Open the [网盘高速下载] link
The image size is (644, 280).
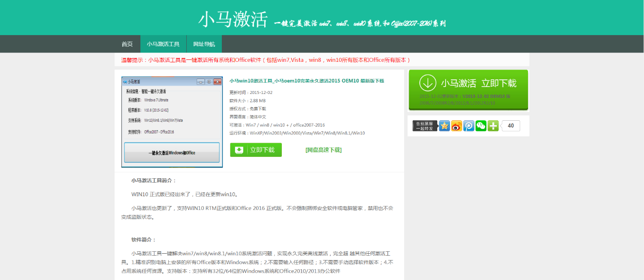coord(323,150)
